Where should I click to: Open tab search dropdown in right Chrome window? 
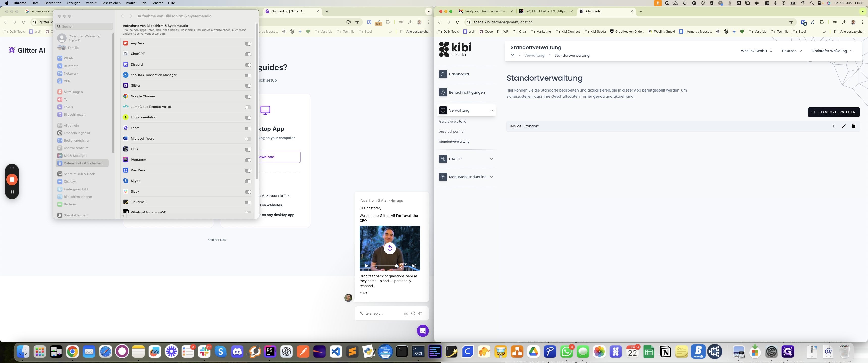coord(863,11)
